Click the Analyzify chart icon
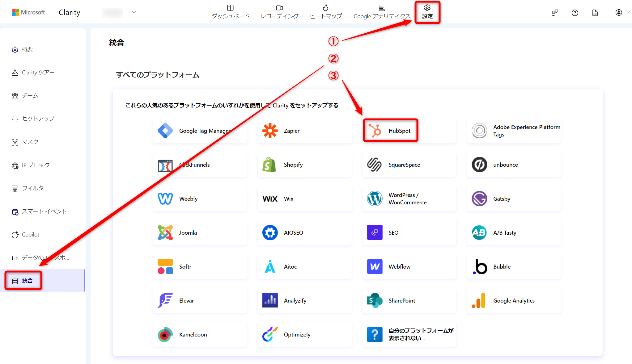 tap(270, 300)
